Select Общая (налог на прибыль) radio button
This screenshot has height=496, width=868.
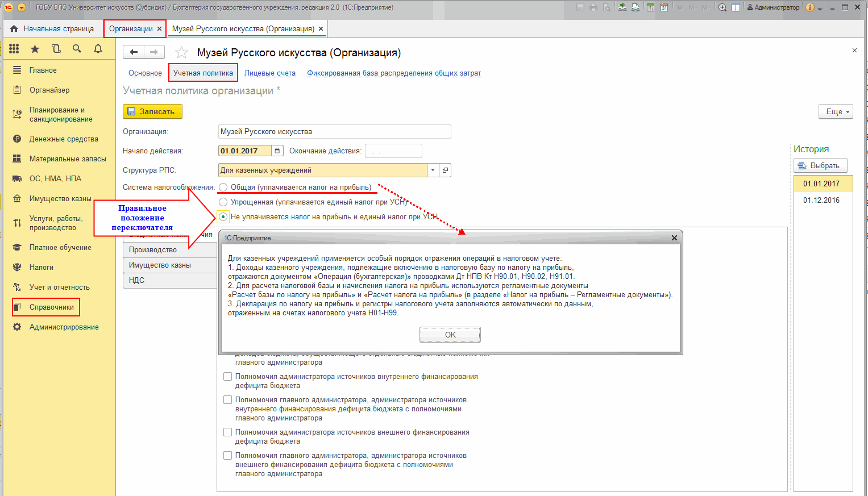[223, 187]
